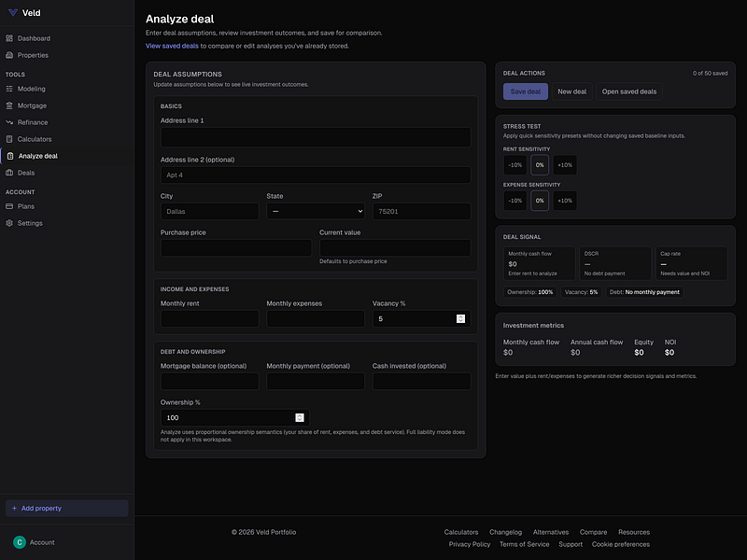This screenshot has width=747, height=560.
Task: Click the Modeling sliders icon
Action: click(x=9, y=89)
